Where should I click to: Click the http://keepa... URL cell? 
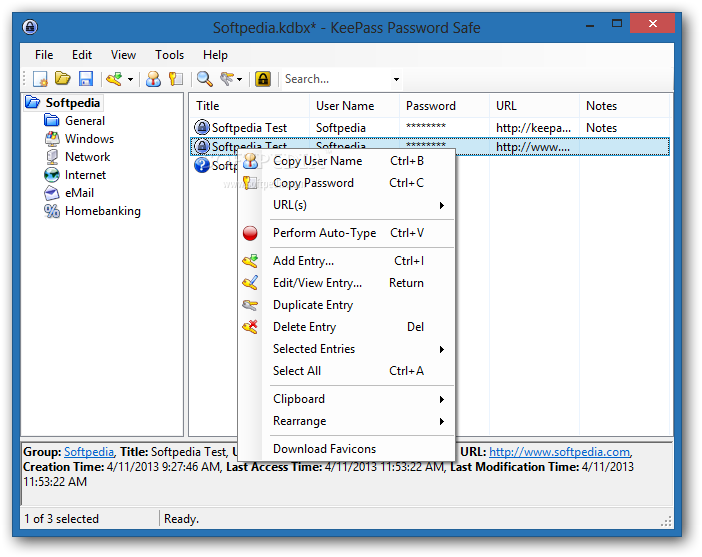coord(533,128)
